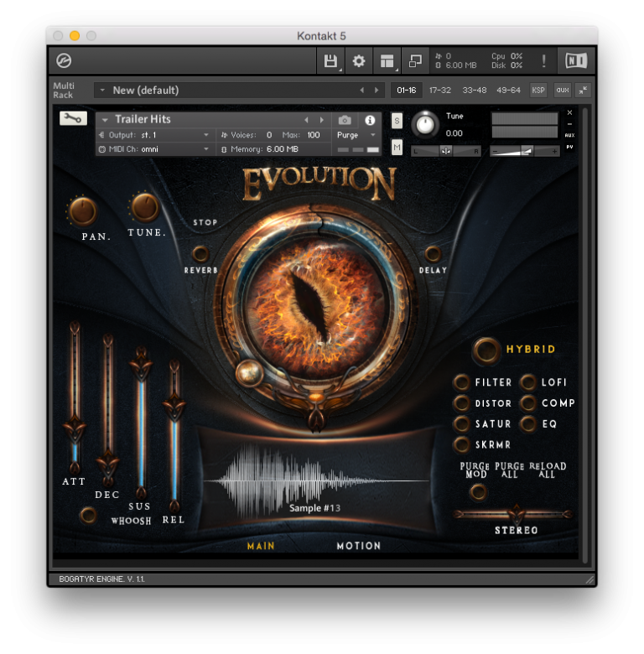This screenshot has height=654, width=644.
Task: Click the workspace layout icon
Action: coord(387,60)
